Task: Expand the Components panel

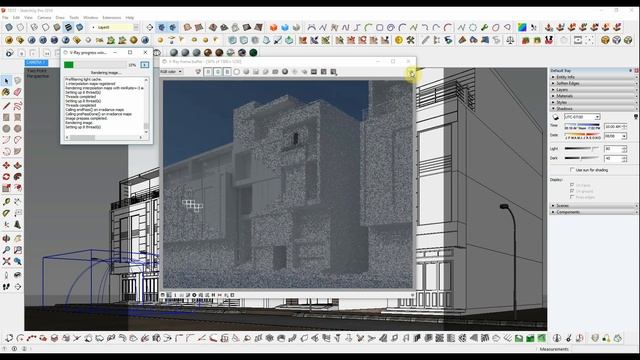Action: click(x=593, y=212)
